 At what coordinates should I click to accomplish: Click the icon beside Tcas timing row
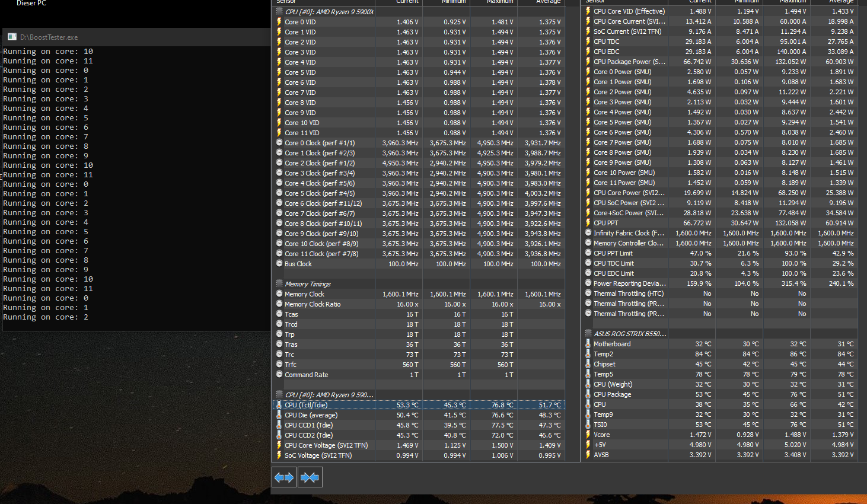tap(279, 314)
